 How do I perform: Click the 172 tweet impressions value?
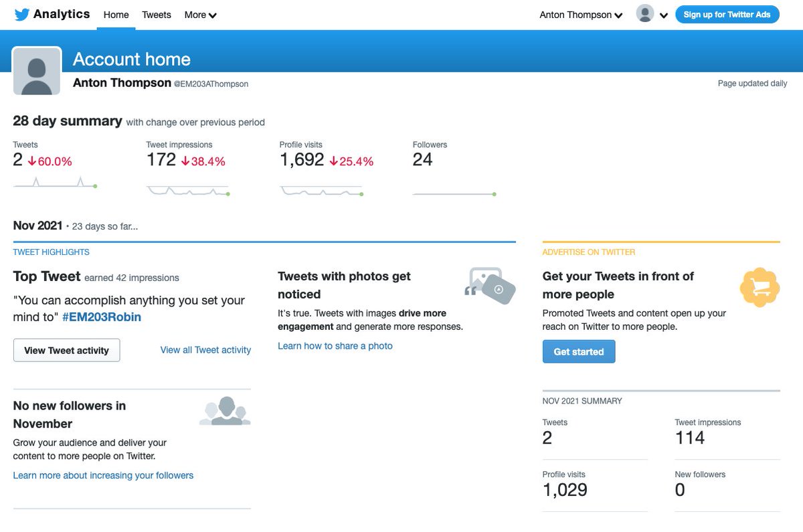point(161,160)
